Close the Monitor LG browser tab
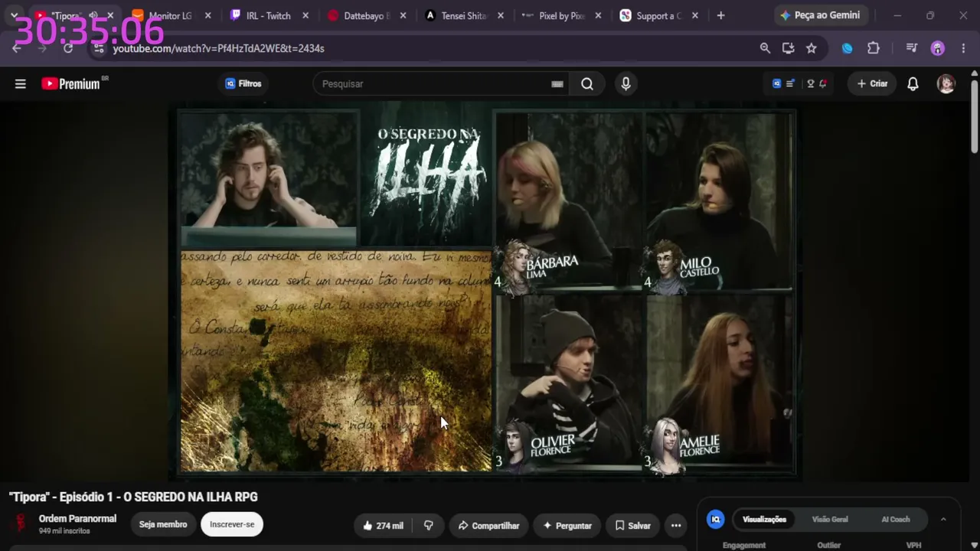This screenshot has width=980, height=551. [x=207, y=15]
